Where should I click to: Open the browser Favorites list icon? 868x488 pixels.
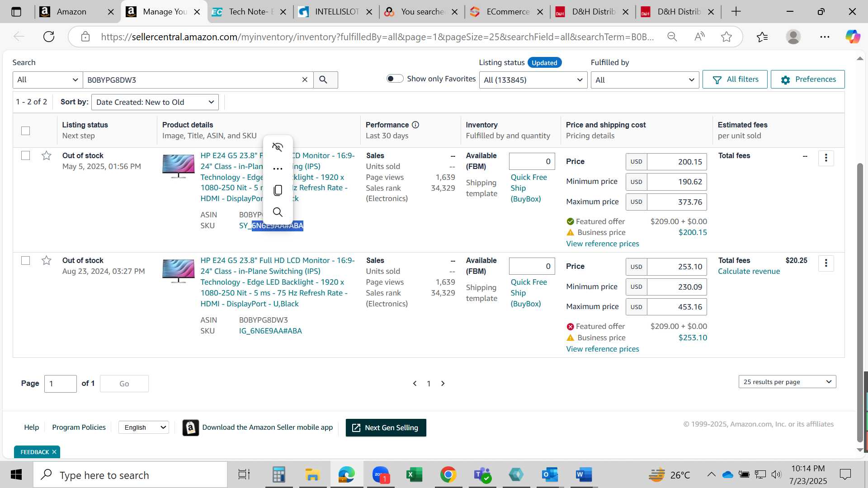pos(762,37)
